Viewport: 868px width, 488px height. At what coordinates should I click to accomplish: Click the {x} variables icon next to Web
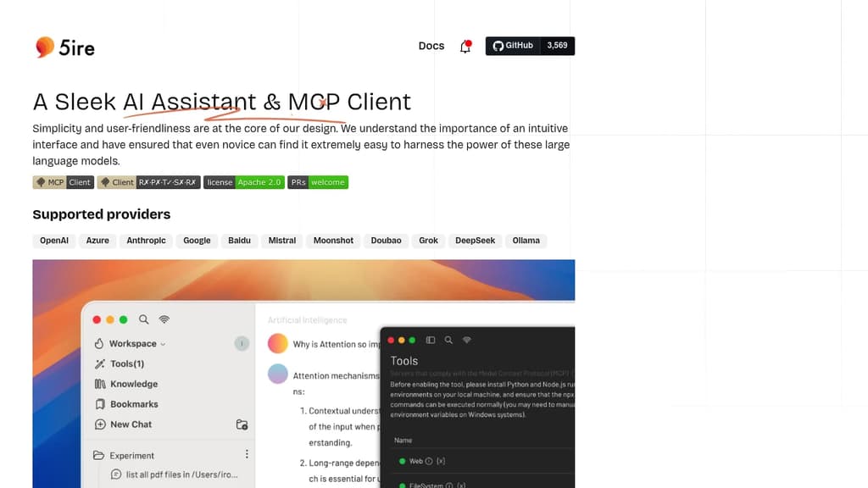tap(441, 461)
